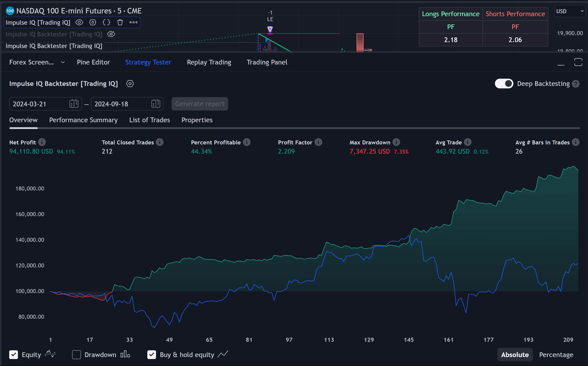Show Avg Trade info icon
The height and width of the screenshot is (366, 588).
point(468,142)
